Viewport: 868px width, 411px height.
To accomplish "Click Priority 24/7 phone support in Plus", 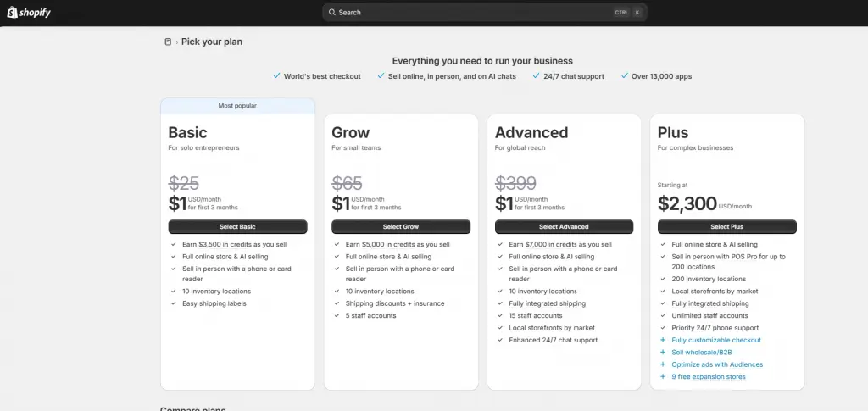I will click(715, 328).
